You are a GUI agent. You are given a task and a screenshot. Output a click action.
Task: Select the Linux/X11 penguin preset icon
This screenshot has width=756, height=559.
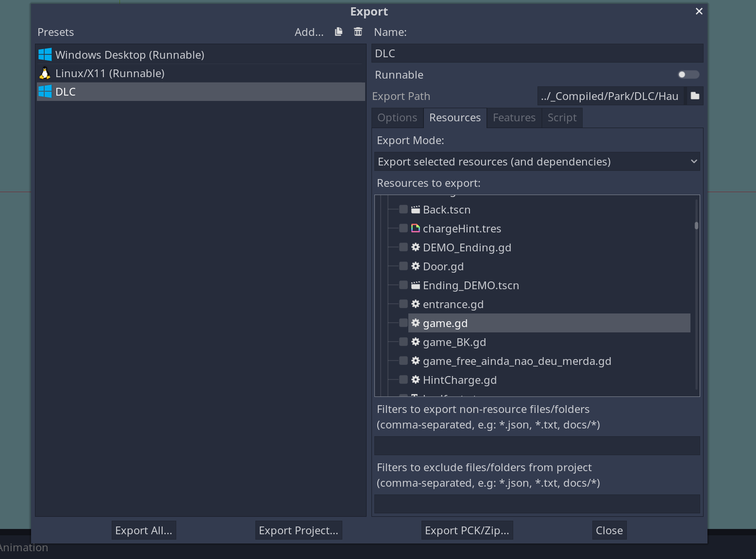coord(45,73)
